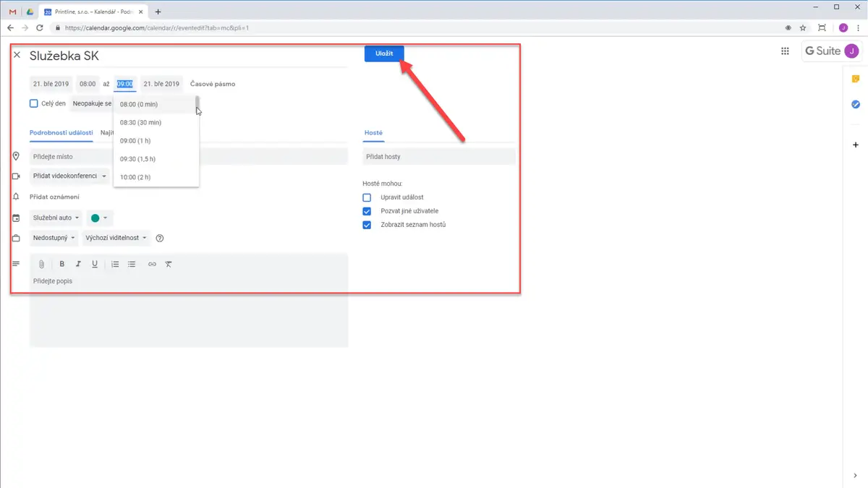Open Tasks icon in side panel
Image resolution: width=868 pixels, height=488 pixels.
coord(856,105)
